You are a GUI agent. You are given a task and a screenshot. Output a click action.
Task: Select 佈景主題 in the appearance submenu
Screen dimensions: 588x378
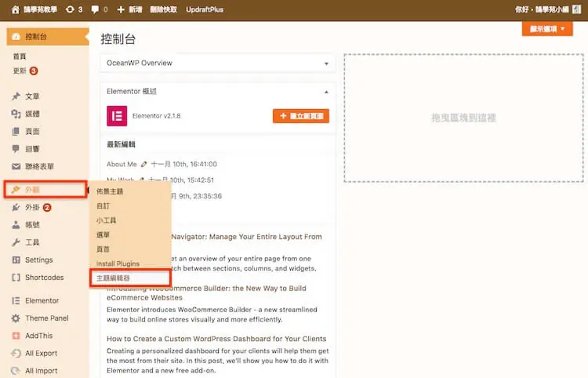coord(110,191)
